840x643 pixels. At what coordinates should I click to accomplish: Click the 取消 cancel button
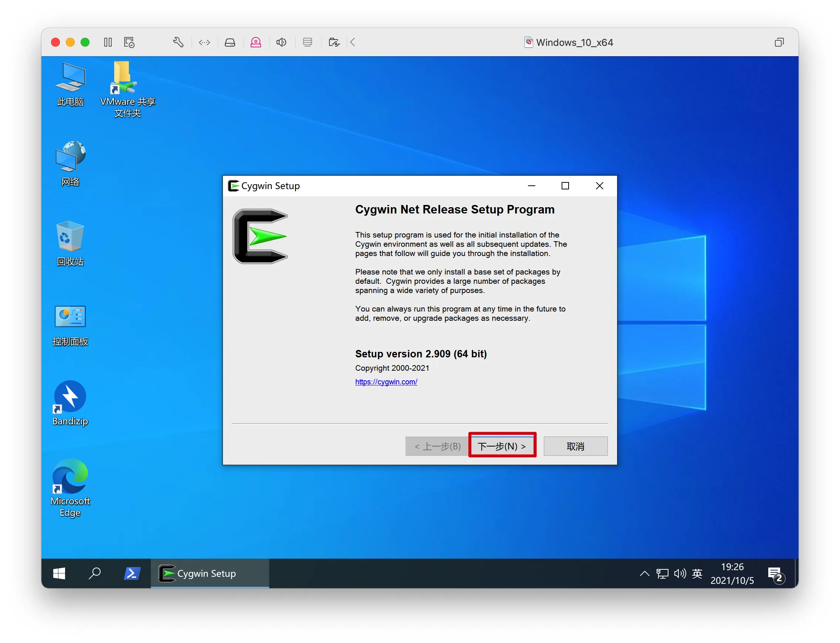(575, 446)
